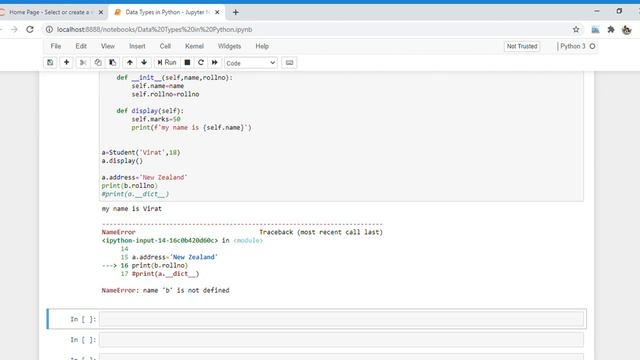Click the code line a.address='New Zealand'
640x360 pixels.
coord(144,177)
